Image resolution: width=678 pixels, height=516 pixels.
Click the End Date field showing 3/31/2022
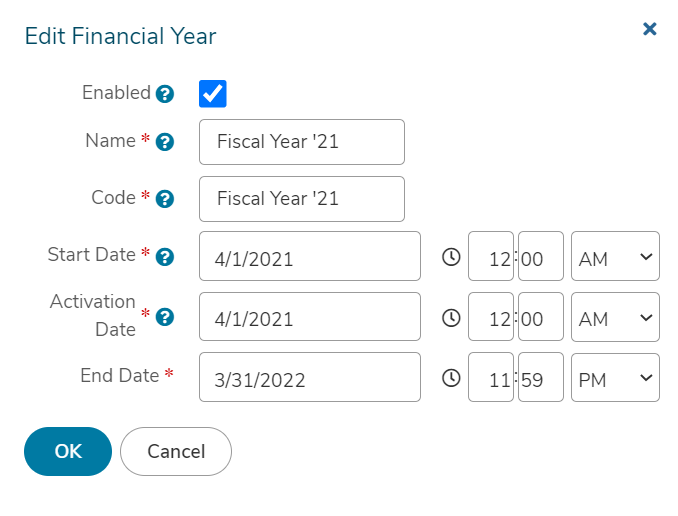coord(310,377)
